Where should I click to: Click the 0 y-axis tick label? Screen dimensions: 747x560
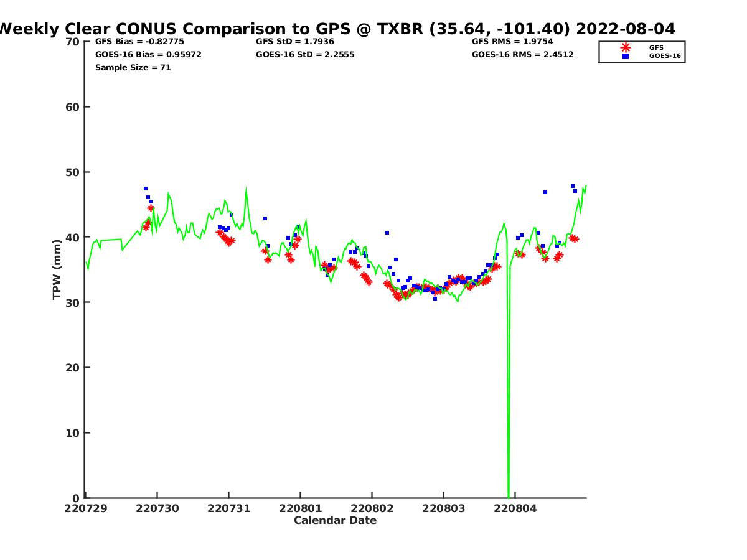(77, 498)
